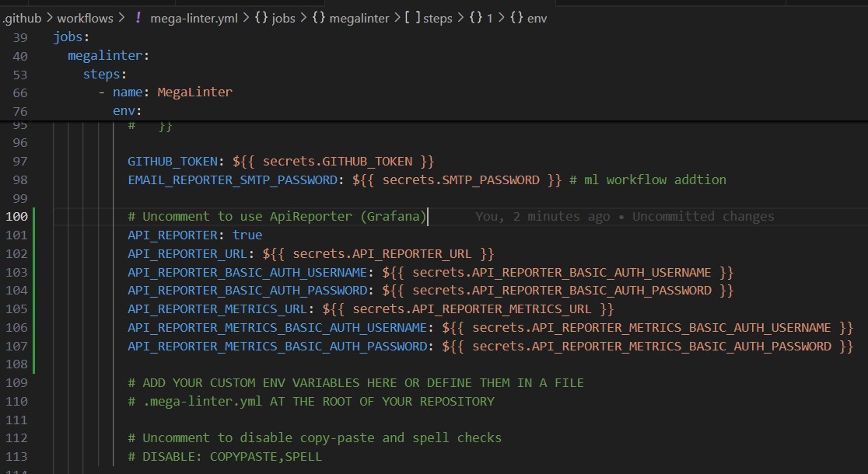Screen dimensions: 868x474
Task: Open the mega-linter.yml breadcrumb file picker
Action: [x=193, y=18]
